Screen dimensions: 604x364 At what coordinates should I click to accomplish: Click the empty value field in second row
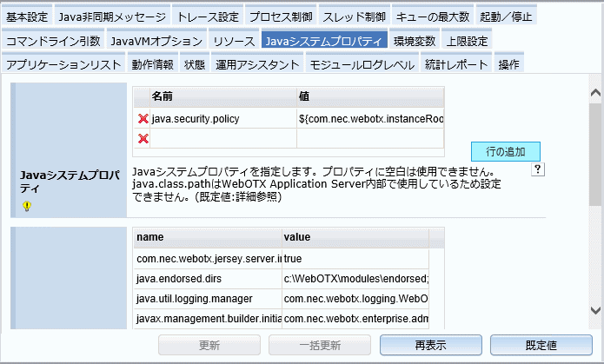pos(370,138)
